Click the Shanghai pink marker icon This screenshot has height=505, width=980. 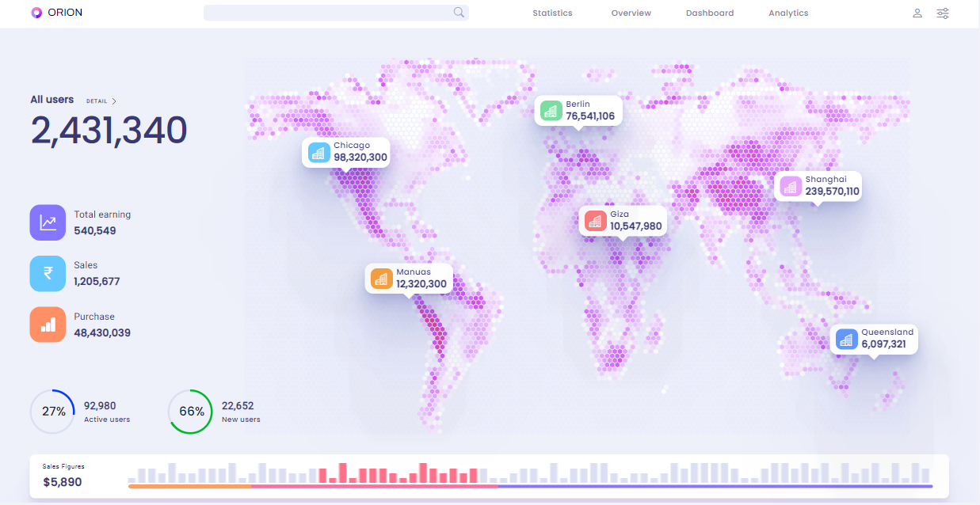coord(789,185)
